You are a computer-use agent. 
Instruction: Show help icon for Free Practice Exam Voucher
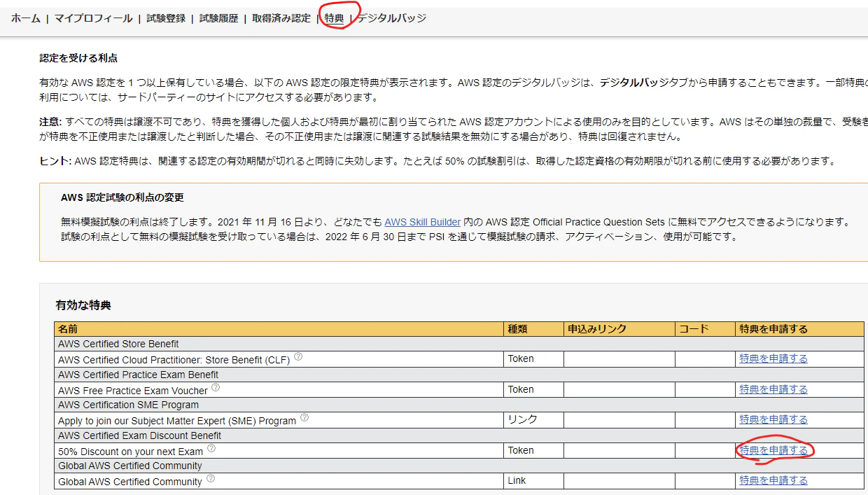[216, 387]
